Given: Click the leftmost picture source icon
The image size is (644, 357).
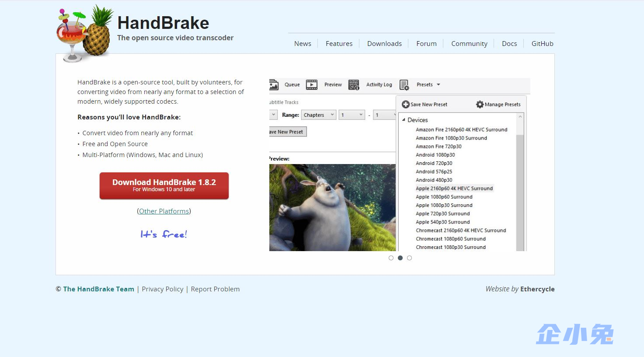Looking at the screenshot, I should pos(274,84).
